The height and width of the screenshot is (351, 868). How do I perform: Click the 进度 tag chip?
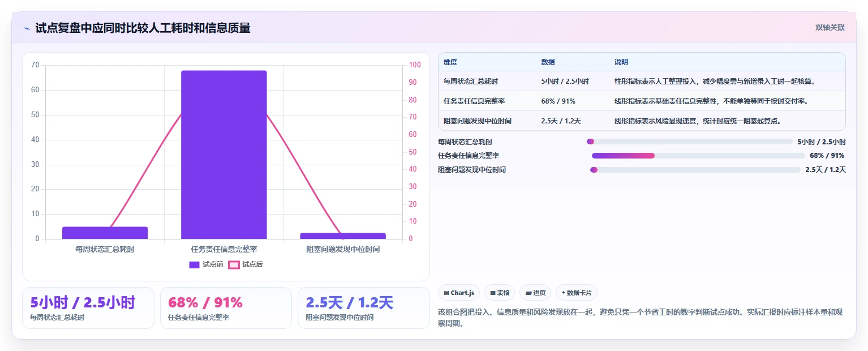pyautogui.click(x=535, y=293)
